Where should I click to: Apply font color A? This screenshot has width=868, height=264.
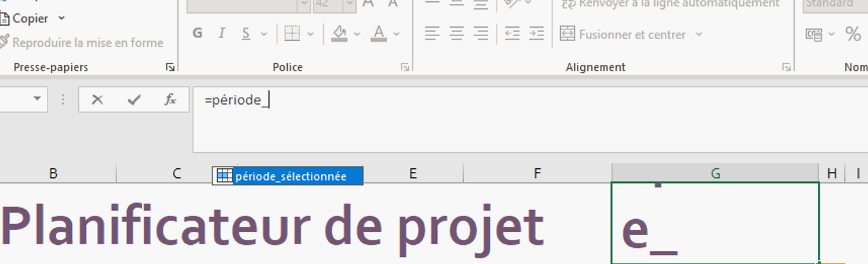379,34
